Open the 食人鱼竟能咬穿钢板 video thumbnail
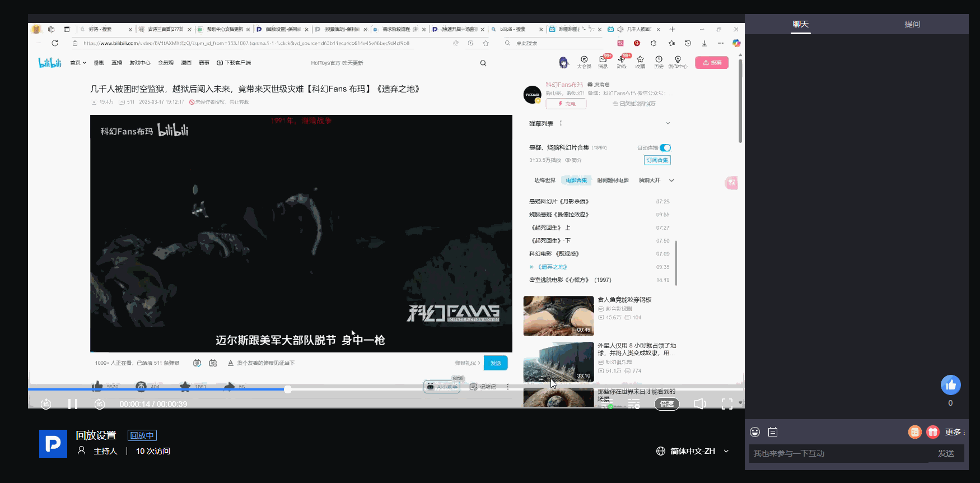 tap(558, 316)
